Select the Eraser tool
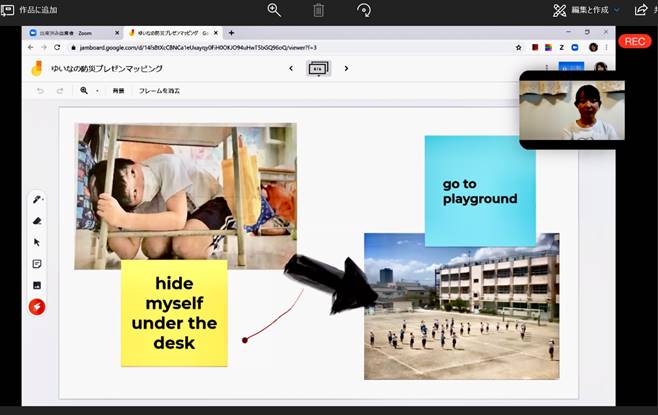Image resolution: width=658 pixels, height=415 pixels. click(x=37, y=221)
